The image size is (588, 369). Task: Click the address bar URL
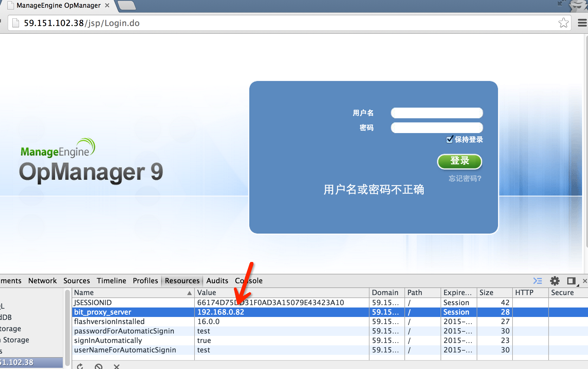82,23
